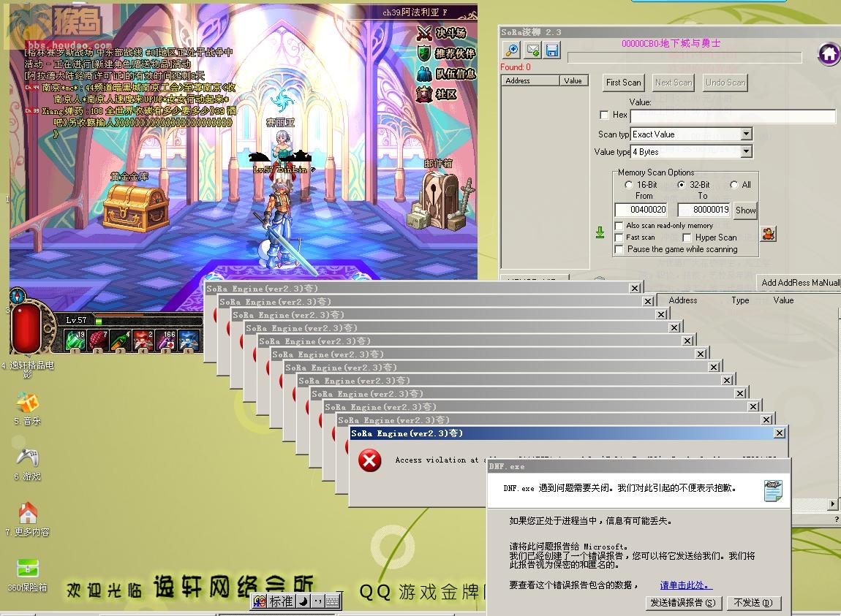
Task: Click the red HP orb in game HUD
Action: 26,328
